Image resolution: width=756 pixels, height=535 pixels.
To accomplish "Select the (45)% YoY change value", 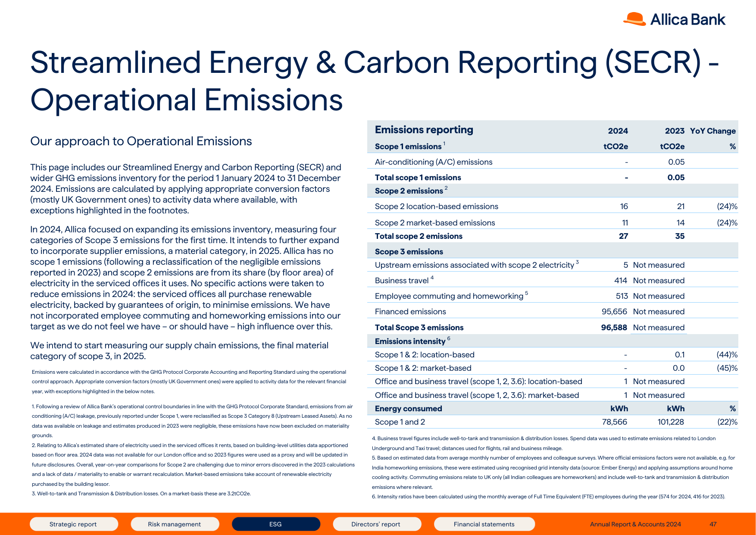I will [727, 368].
